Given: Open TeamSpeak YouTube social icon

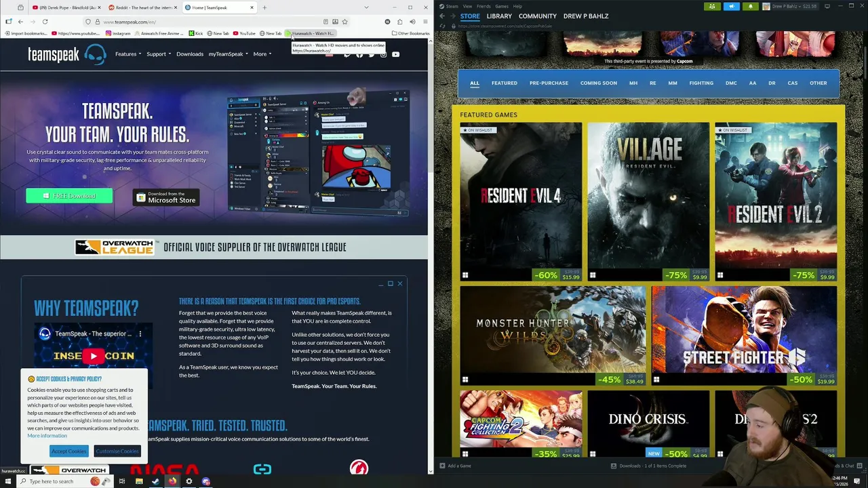Looking at the screenshot, I should coord(395,54).
